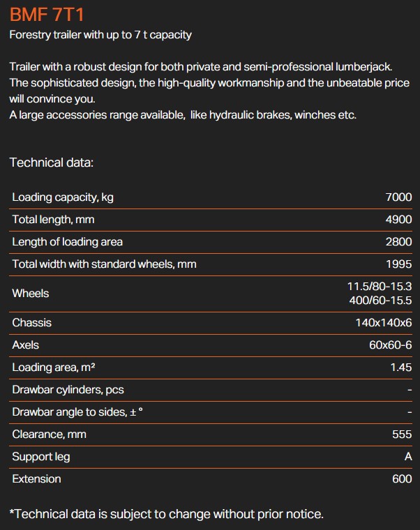The width and height of the screenshot is (420, 530).
Task: Select the 'Length of loading area' label
Action: (x=67, y=242)
